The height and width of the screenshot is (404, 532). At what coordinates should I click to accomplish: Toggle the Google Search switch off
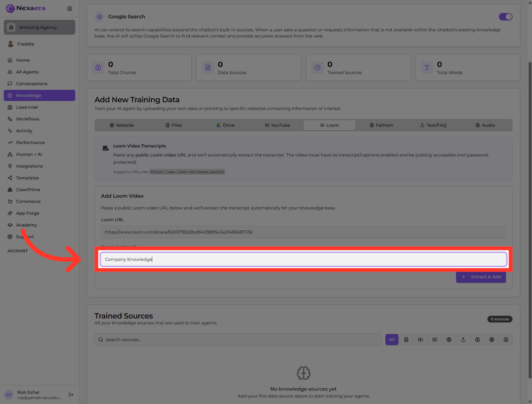coord(505,17)
